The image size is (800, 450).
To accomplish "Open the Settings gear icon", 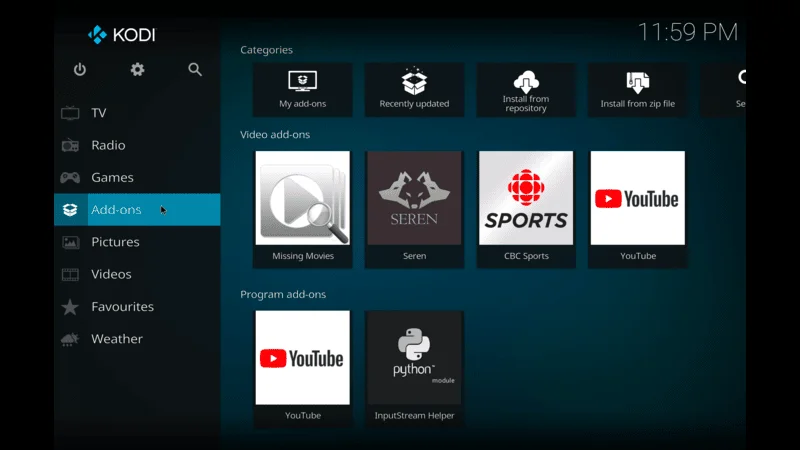I will coord(137,69).
